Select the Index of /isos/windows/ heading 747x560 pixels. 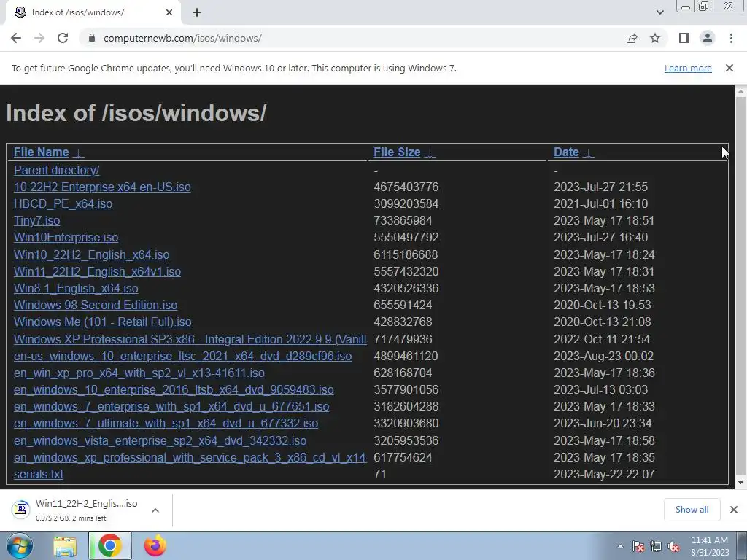pos(136,113)
